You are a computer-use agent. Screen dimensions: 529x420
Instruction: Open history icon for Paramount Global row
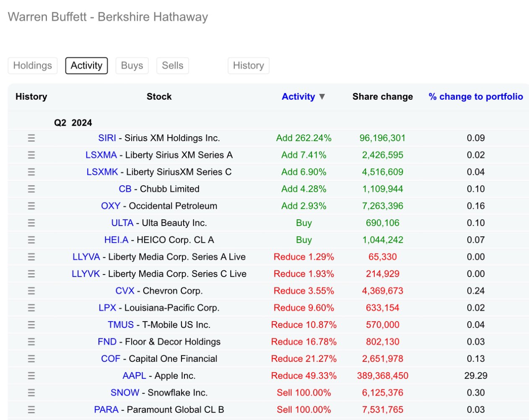tap(31, 410)
